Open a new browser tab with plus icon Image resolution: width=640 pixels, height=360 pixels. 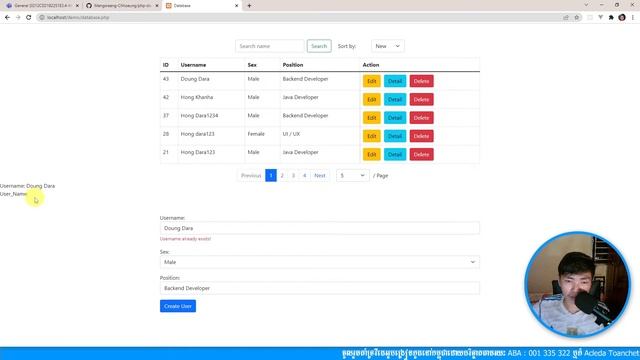click(x=249, y=6)
